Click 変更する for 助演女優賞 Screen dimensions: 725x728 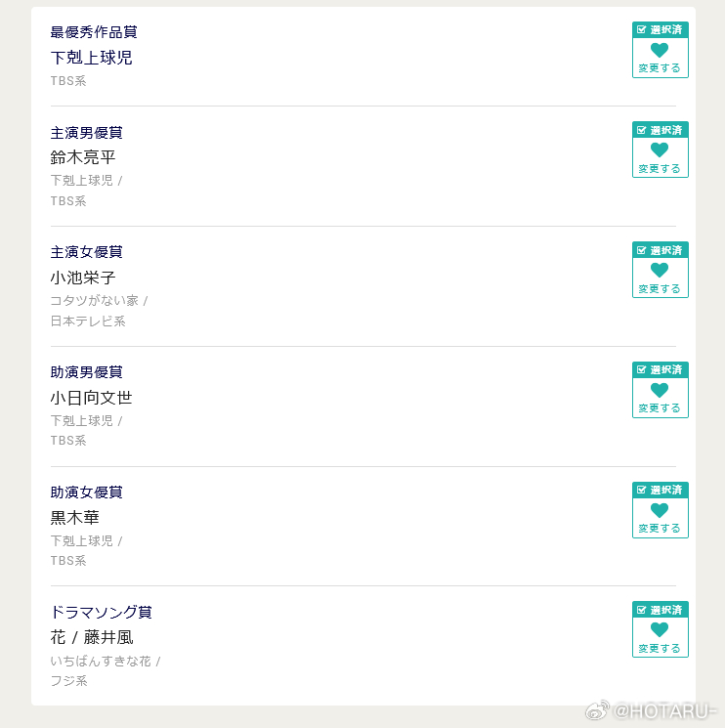click(660, 528)
